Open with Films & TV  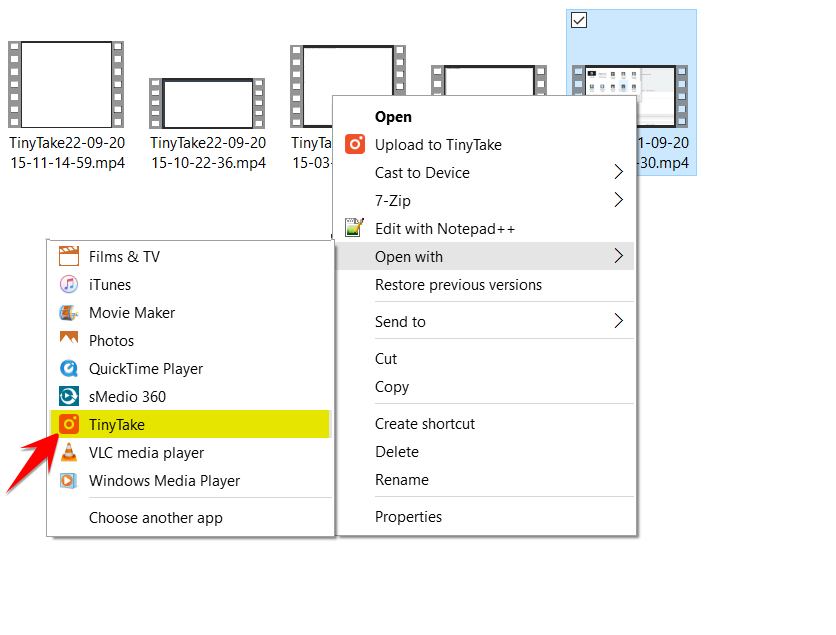(190, 256)
